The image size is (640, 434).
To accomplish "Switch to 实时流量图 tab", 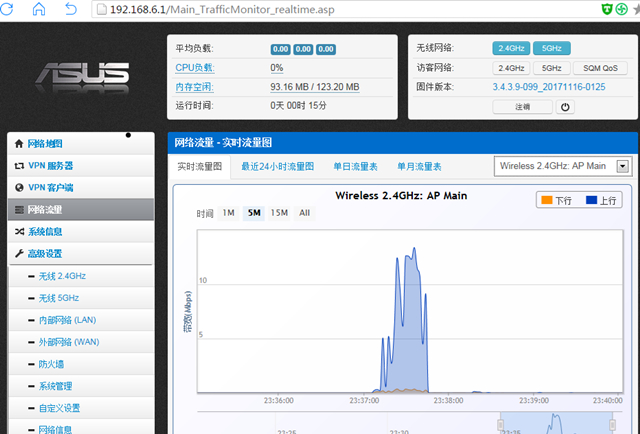I will click(x=200, y=167).
